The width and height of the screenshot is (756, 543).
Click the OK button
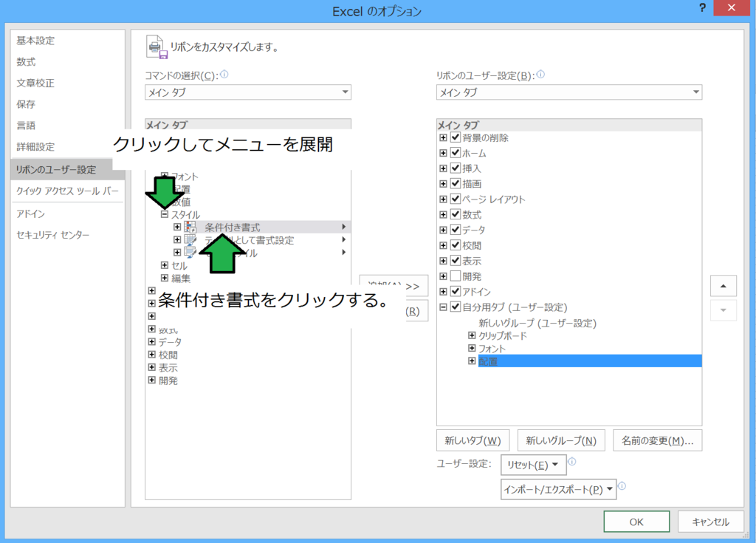[636, 522]
